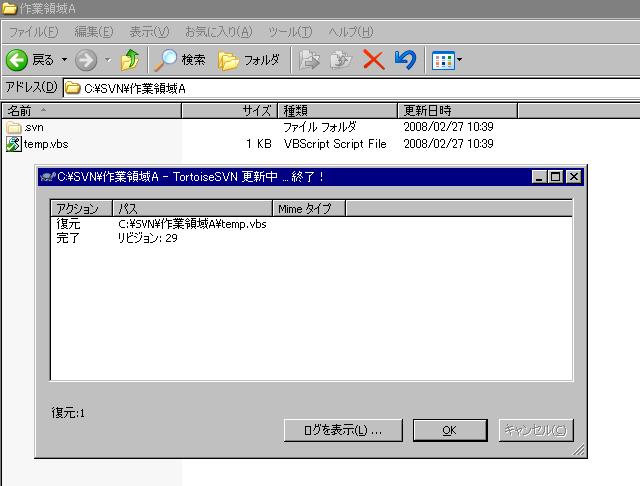Screen dimensions: 640x486
Task: Click the red Delete X icon
Action: click(373, 60)
